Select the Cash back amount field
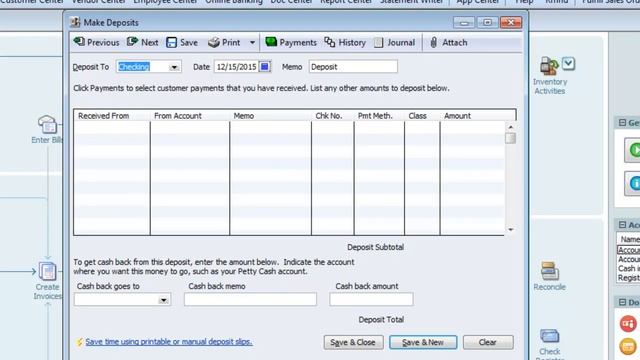 tap(371, 299)
